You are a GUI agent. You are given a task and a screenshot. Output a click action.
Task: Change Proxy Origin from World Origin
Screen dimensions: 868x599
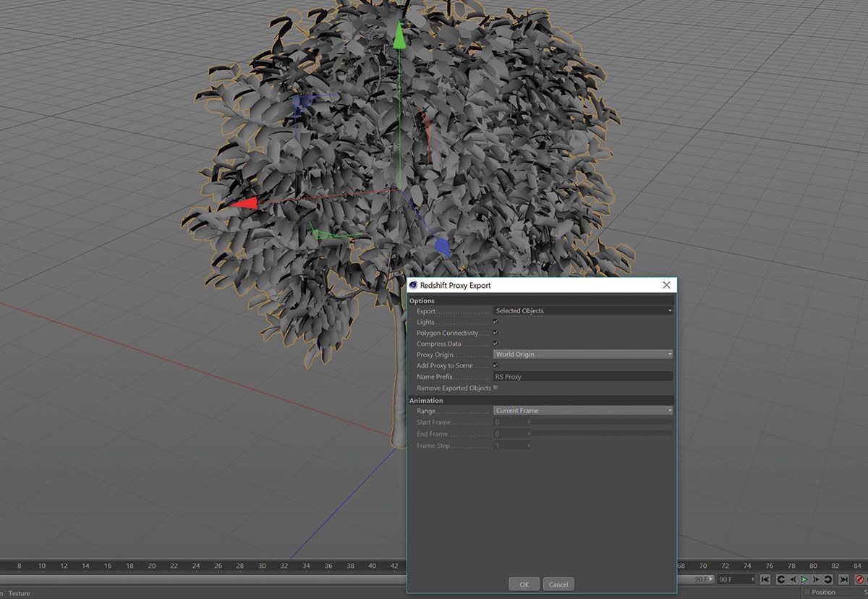click(582, 354)
